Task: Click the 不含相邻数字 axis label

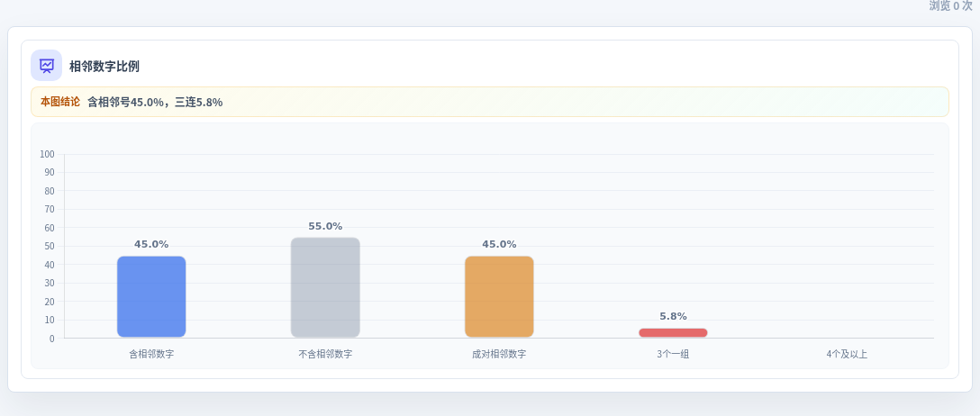Action: click(x=325, y=354)
